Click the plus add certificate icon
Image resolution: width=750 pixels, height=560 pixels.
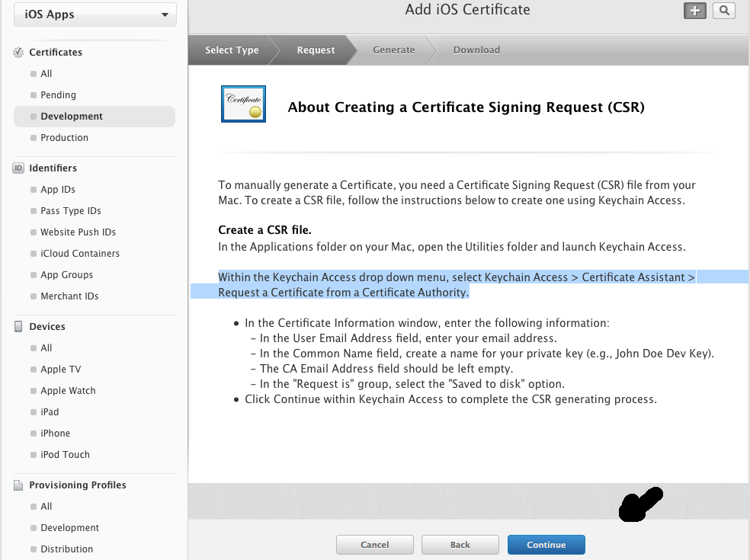coord(694,11)
